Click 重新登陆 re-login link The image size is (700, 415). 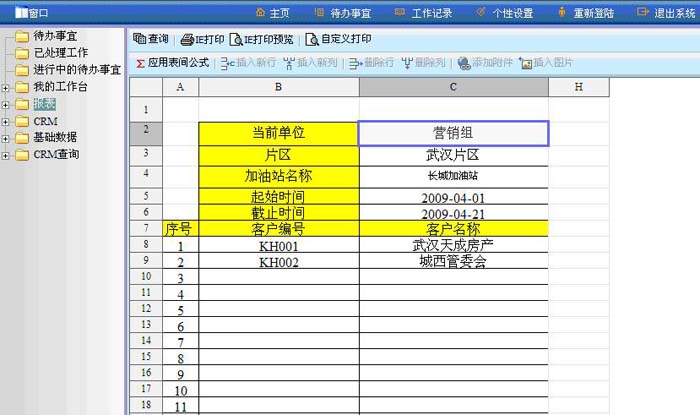[585, 13]
